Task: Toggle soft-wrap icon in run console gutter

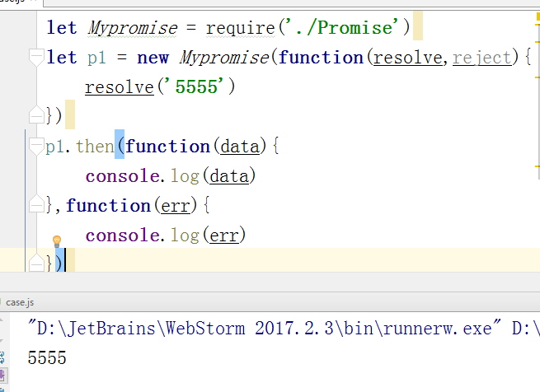Action: 2,357
